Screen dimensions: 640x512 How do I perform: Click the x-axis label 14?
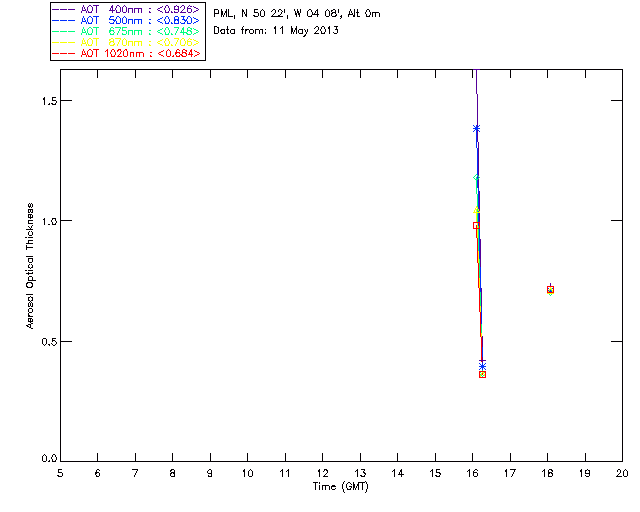point(398,473)
